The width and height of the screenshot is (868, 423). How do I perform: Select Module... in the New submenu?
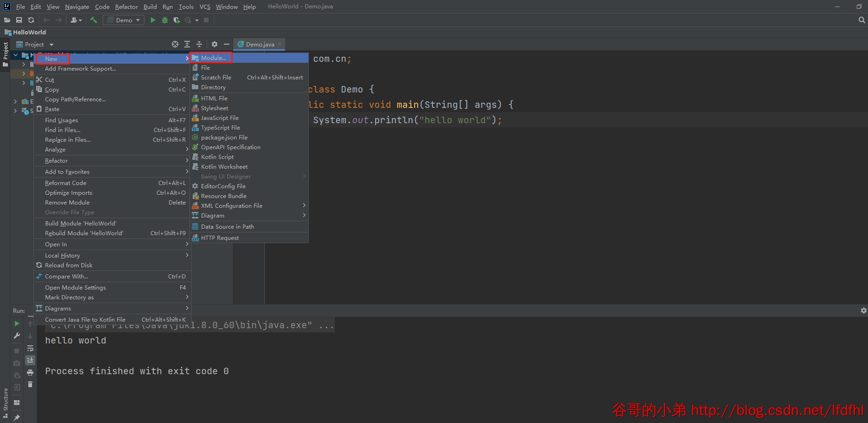coord(249,58)
